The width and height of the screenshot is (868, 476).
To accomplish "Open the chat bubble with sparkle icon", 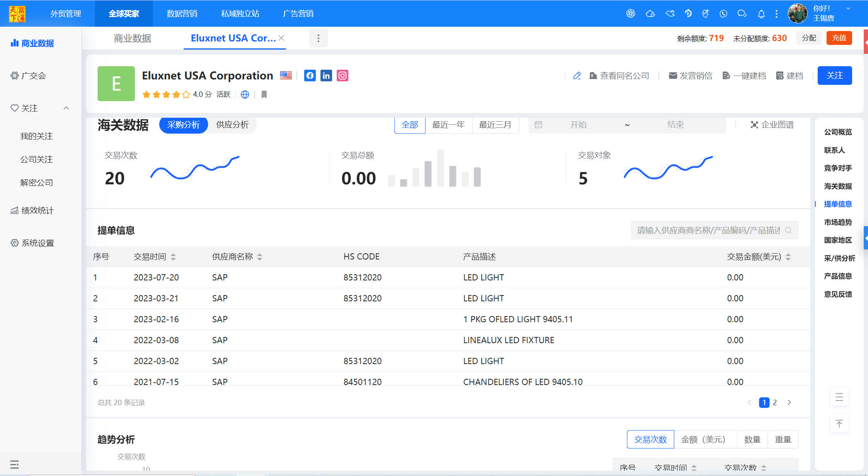I will 742,14.
